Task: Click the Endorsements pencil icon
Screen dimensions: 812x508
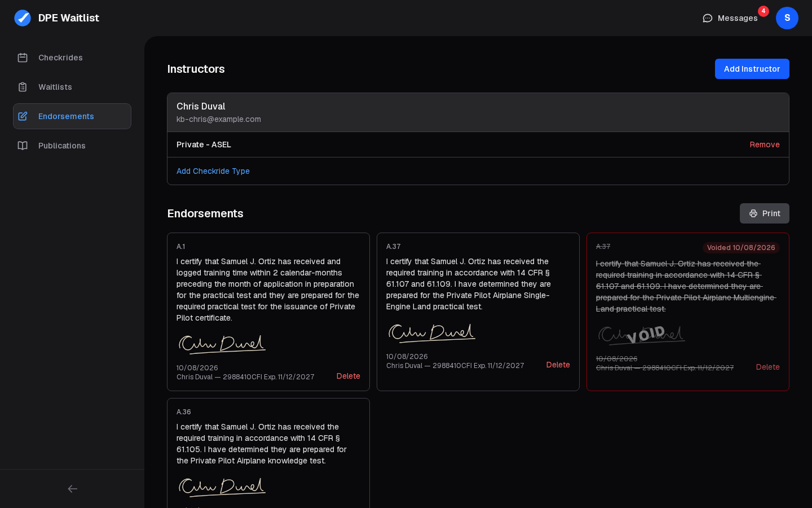Action: point(23,116)
